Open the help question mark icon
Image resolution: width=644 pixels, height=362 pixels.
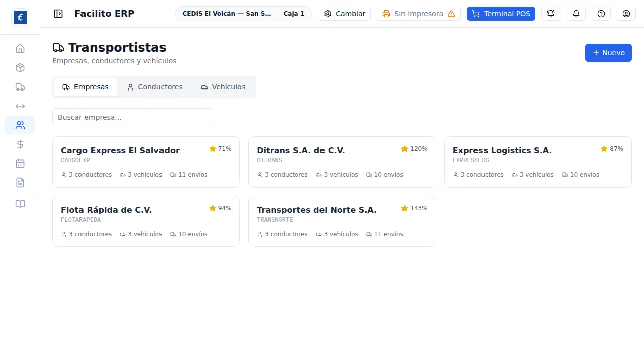(x=601, y=14)
